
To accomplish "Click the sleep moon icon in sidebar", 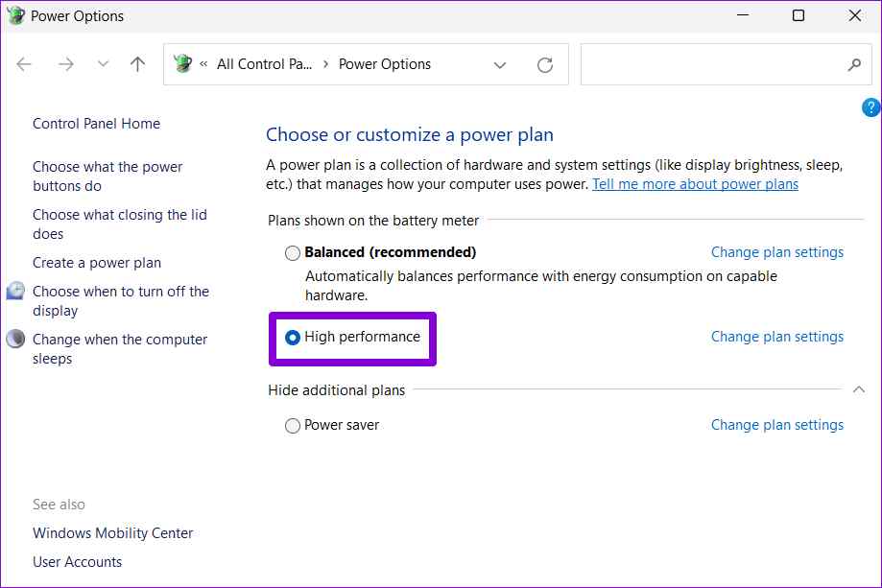I will (x=15, y=339).
